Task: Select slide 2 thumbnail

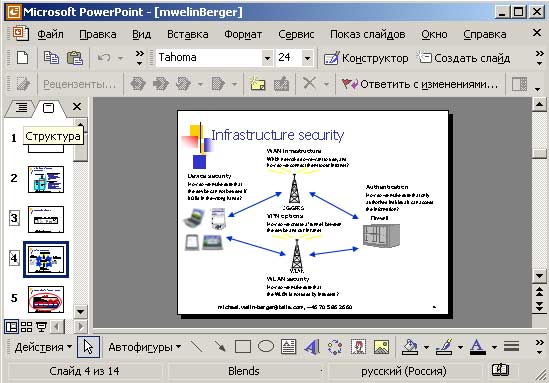Action: (46, 179)
